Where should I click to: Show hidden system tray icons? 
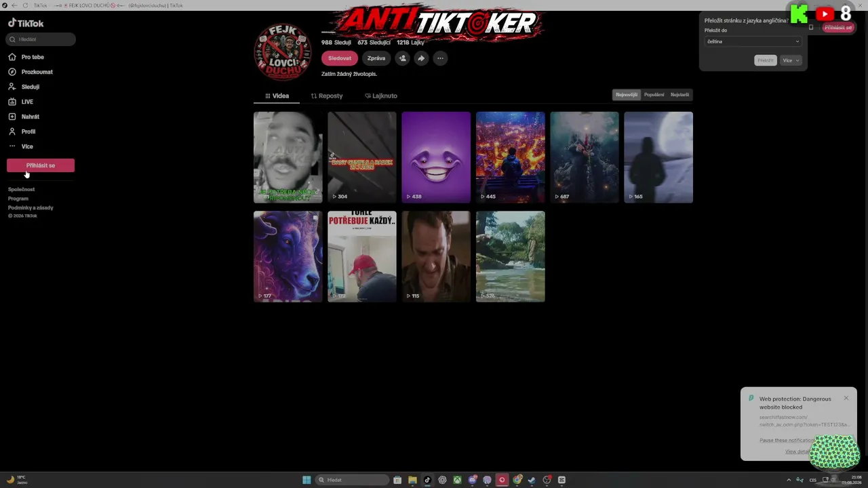pyautogui.click(x=789, y=480)
